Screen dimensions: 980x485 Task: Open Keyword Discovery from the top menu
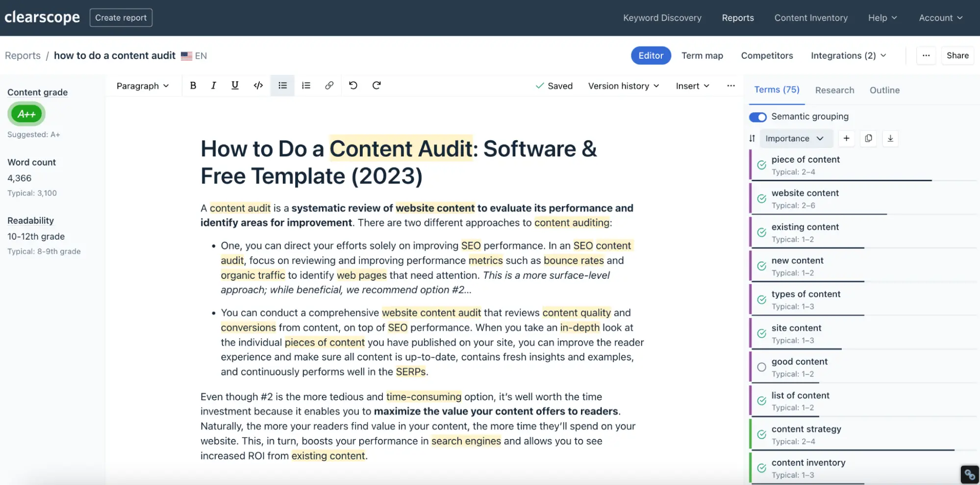coord(662,18)
